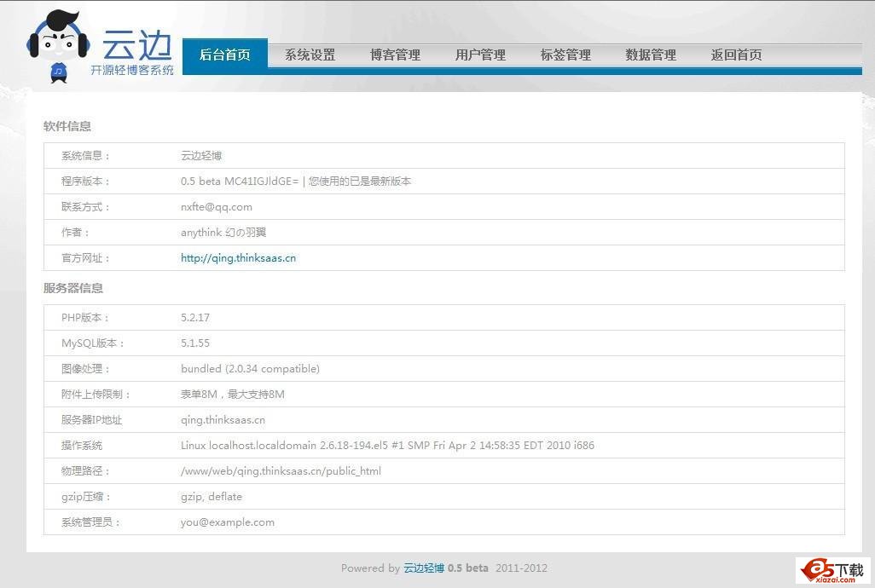Click the 作者 row label

pos(75,233)
